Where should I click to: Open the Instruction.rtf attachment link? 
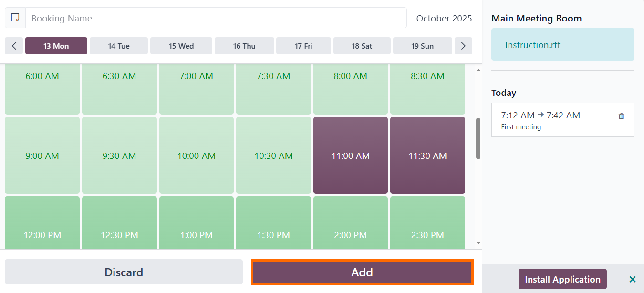pos(532,45)
